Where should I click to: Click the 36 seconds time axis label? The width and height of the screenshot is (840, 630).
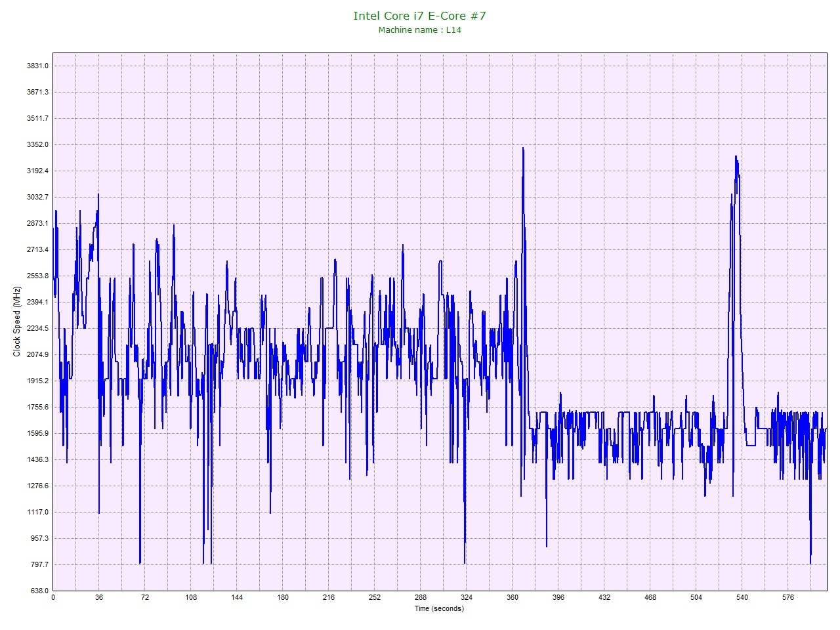(x=99, y=598)
